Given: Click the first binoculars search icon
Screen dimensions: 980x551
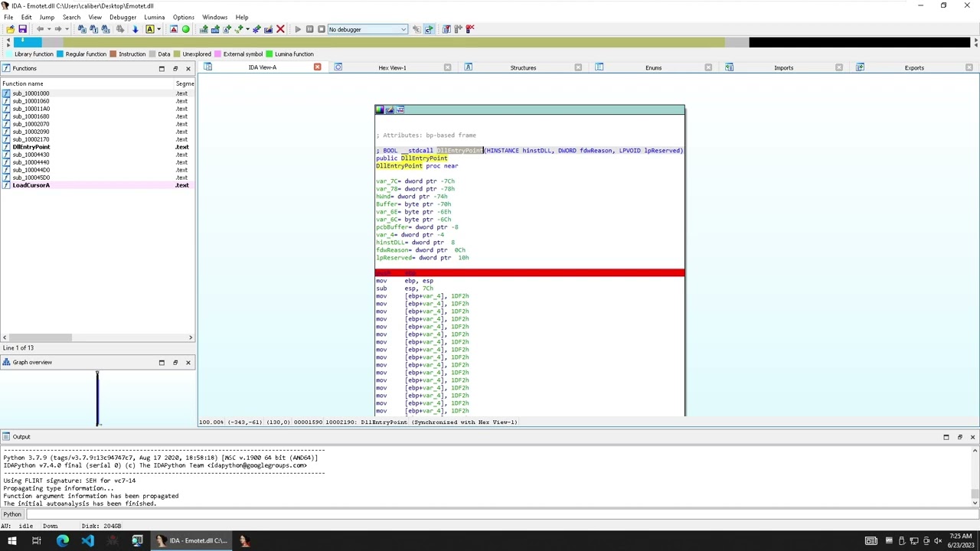Looking at the screenshot, I should coord(82,29).
